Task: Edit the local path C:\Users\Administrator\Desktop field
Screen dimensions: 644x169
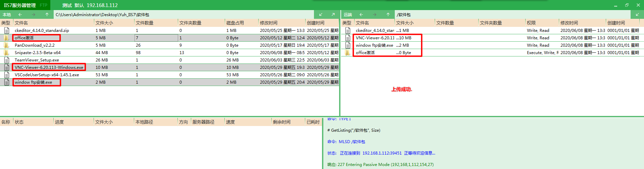Action: point(184,14)
